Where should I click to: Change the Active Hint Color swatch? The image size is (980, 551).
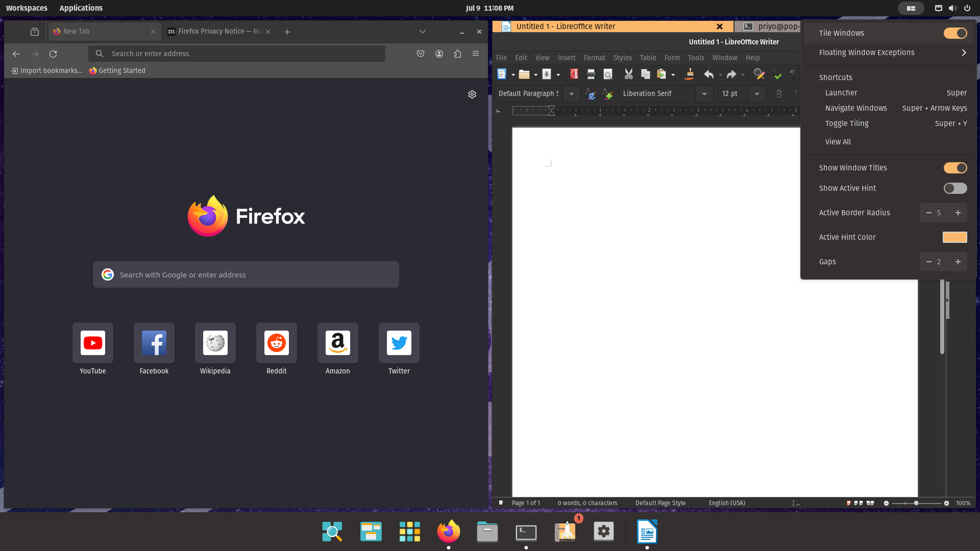pos(954,237)
